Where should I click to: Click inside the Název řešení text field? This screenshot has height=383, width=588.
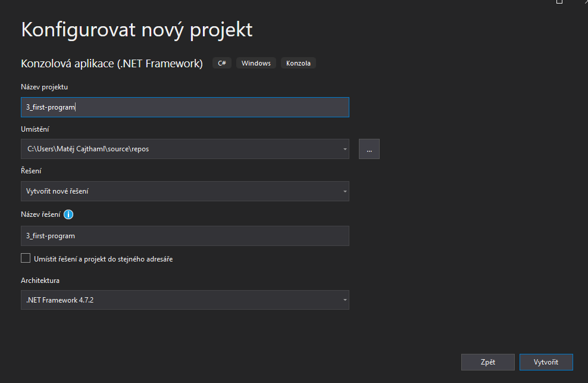tap(184, 236)
